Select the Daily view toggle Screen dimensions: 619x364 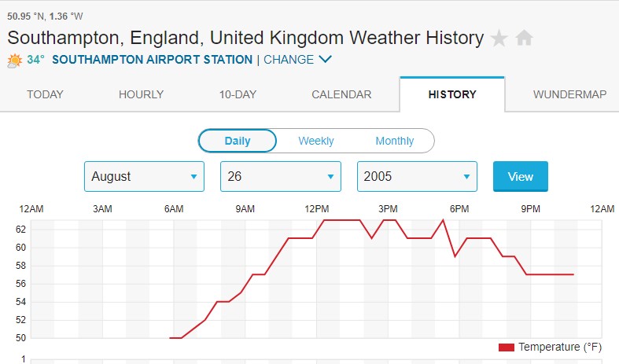[238, 141]
